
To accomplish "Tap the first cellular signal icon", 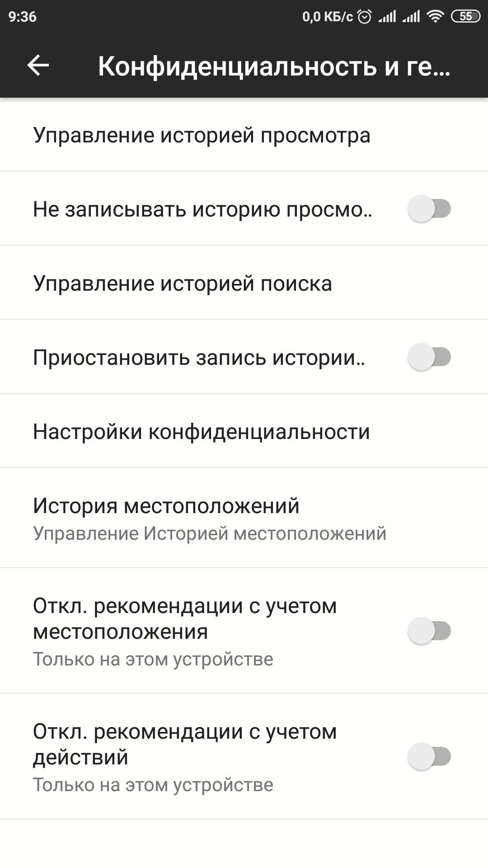I will click(387, 17).
